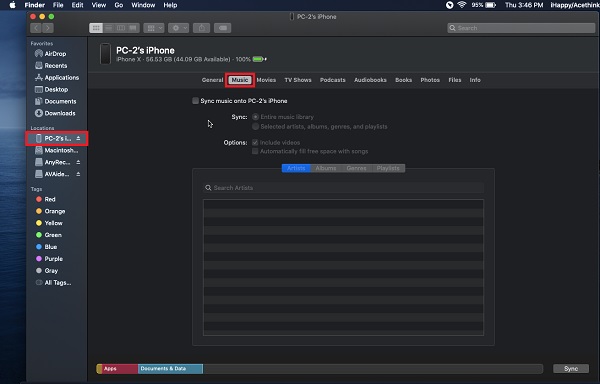This screenshot has height=384, width=600.
Task: Toggle the Include videos checkbox
Action: point(255,142)
